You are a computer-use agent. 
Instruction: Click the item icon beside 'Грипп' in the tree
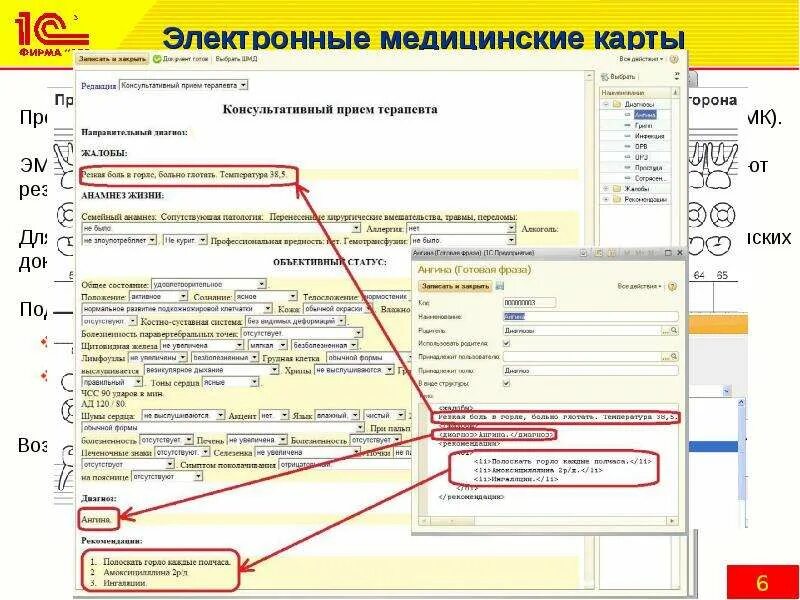628,126
